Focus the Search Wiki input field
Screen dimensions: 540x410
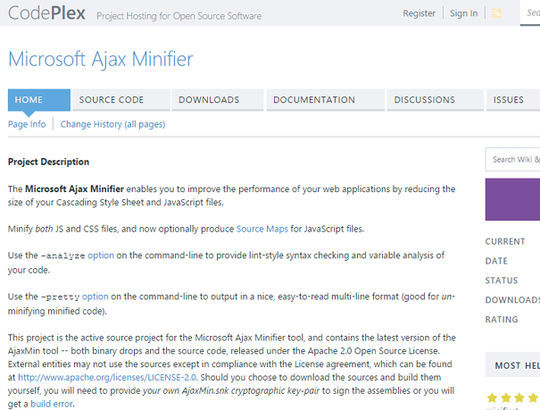(x=512, y=159)
